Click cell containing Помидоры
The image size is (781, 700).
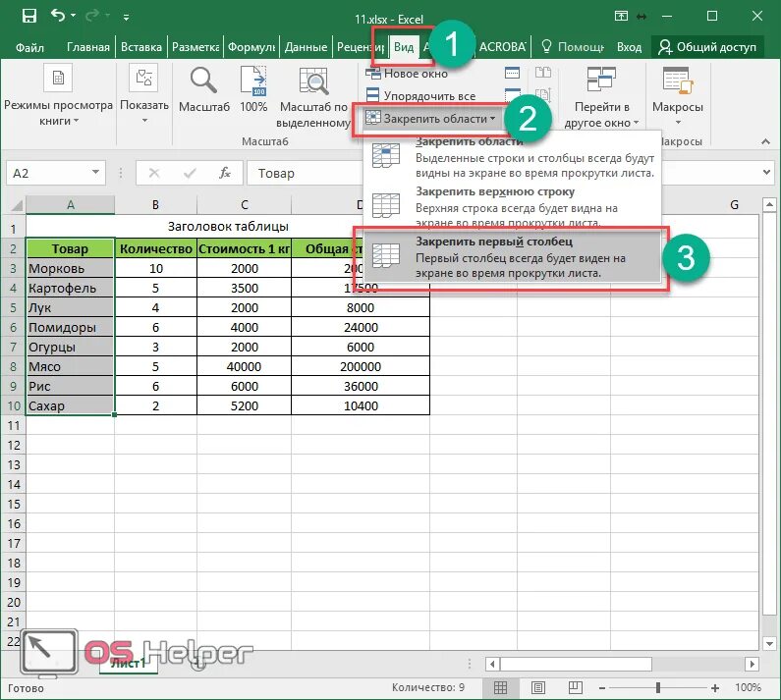(x=70, y=327)
